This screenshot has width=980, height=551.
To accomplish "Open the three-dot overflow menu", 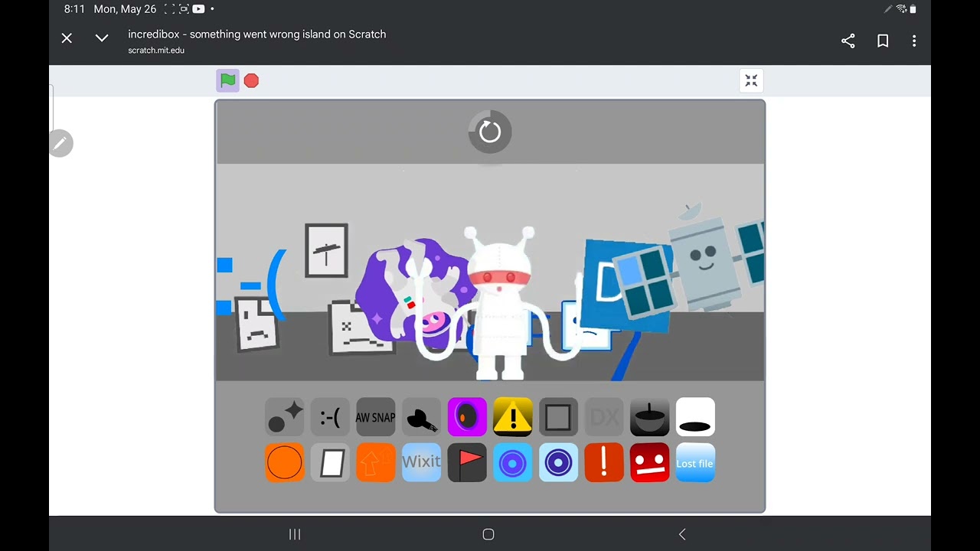I will 914,41.
